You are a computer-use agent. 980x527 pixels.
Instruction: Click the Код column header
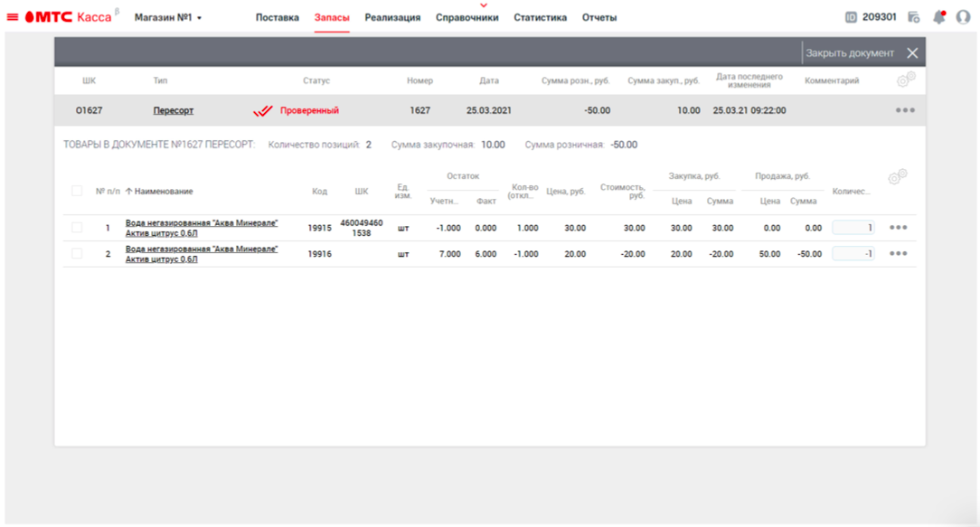pos(319,192)
